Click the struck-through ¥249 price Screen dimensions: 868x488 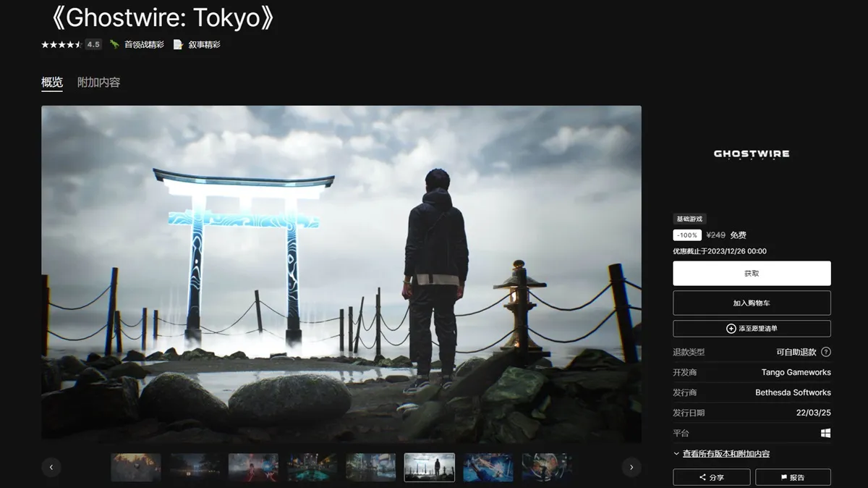[716, 235]
